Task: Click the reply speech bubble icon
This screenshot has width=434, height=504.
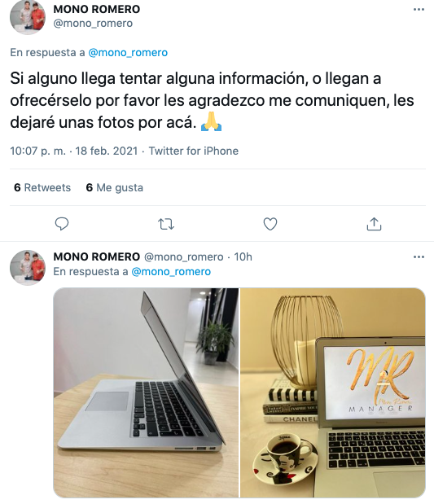Action: (62, 224)
